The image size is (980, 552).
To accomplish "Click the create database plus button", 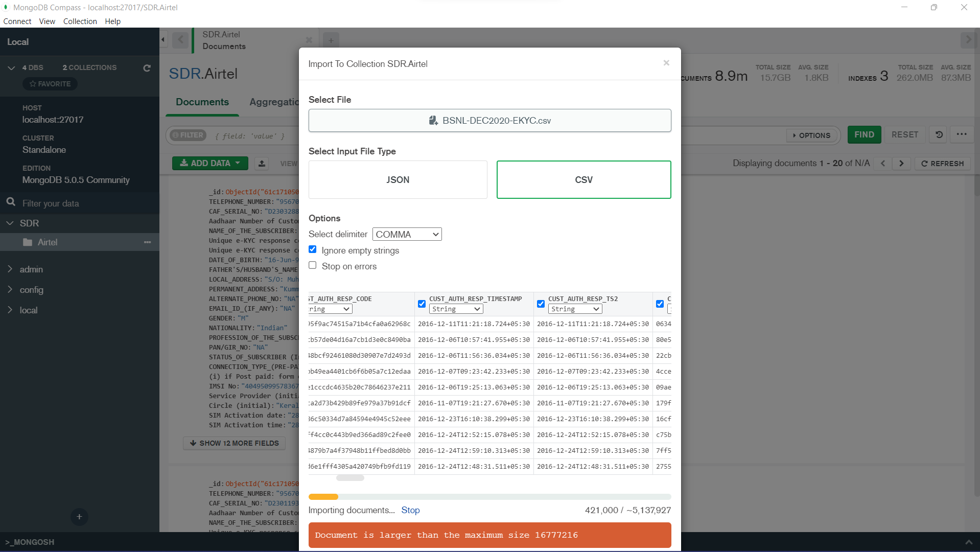I will 79,517.
